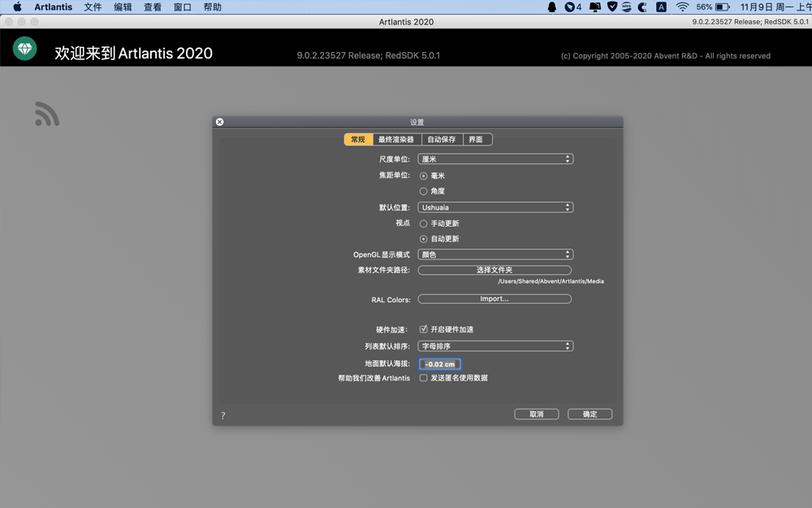Image resolution: width=812 pixels, height=508 pixels.
Task: Click the input method A icon
Action: 661,7
